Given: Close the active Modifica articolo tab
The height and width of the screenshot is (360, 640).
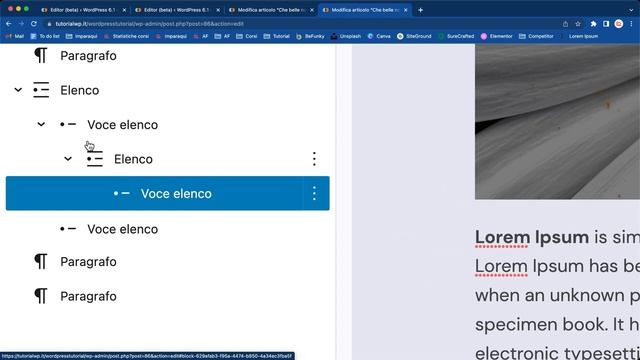Looking at the screenshot, I should (405, 10).
